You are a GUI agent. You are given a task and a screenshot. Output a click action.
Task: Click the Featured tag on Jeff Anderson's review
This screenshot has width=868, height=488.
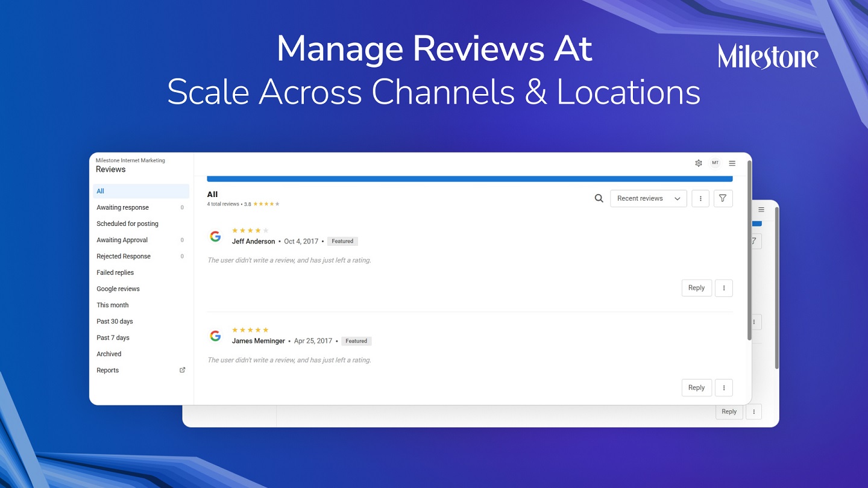tap(342, 241)
